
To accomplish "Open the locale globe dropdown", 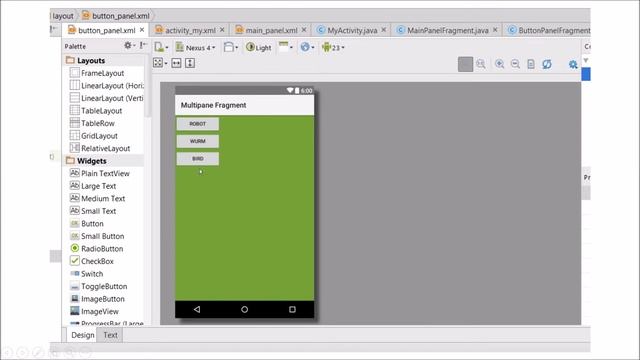I will click(307, 47).
